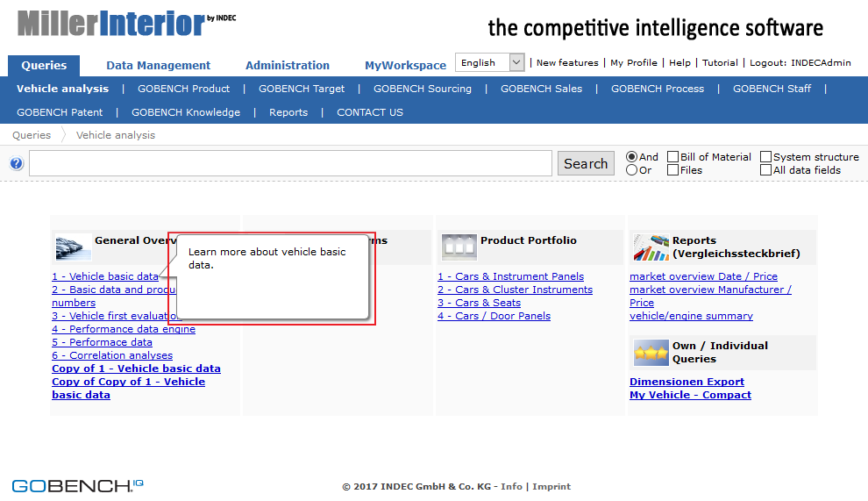Open vehicle/engine summary report
The height and width of the screenshot is (501, 868).
692,316
